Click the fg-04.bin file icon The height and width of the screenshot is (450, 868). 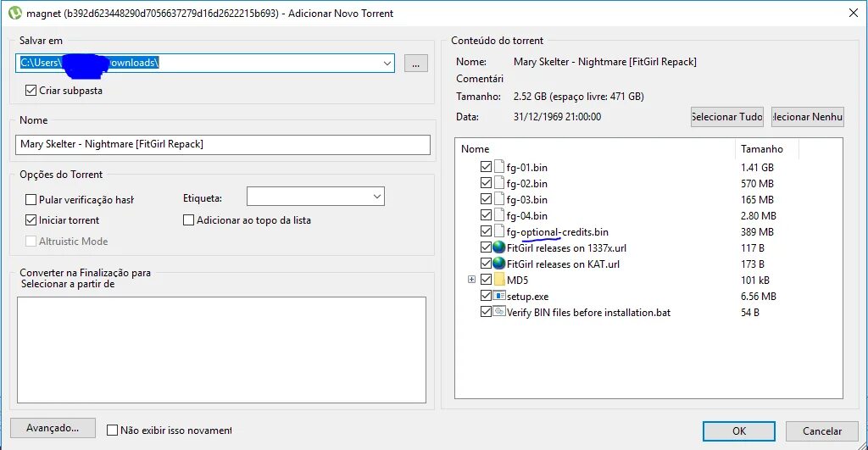[x=498, y=214]
